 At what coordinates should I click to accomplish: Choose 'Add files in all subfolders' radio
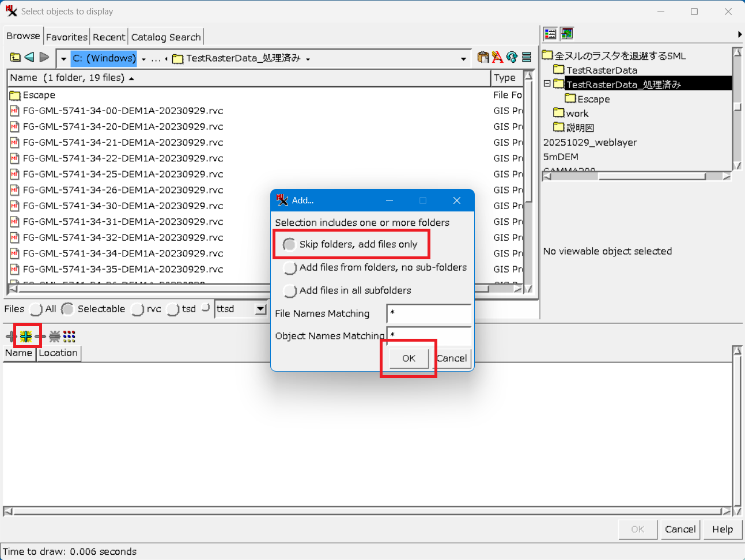(x=290, y=291)
